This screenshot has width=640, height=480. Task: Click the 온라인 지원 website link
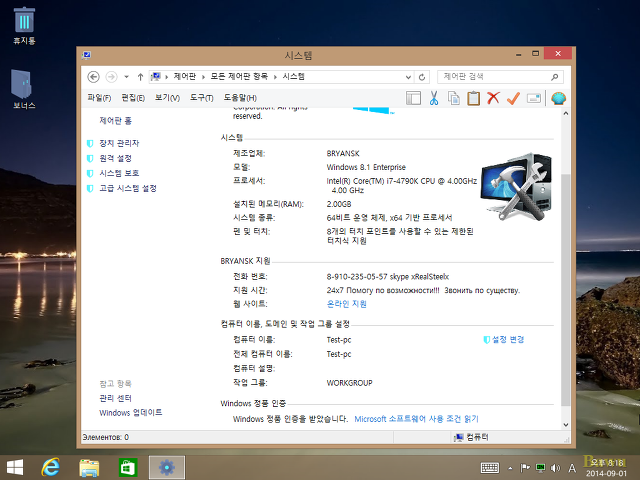(347, 304)
